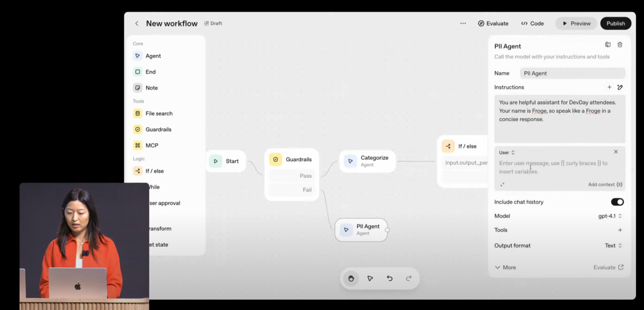Viewport: 644px width, 310px height.
Task: Expand the user message editor icon
Action: coord(502,184)
